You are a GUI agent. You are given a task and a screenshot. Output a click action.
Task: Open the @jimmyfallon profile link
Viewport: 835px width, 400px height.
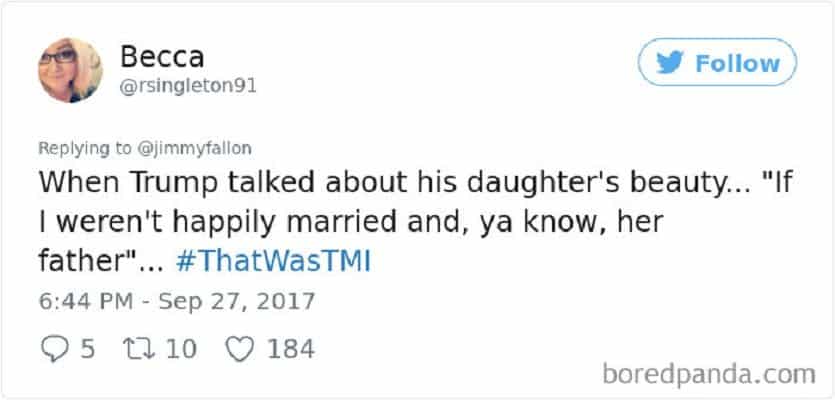point(204,149)
